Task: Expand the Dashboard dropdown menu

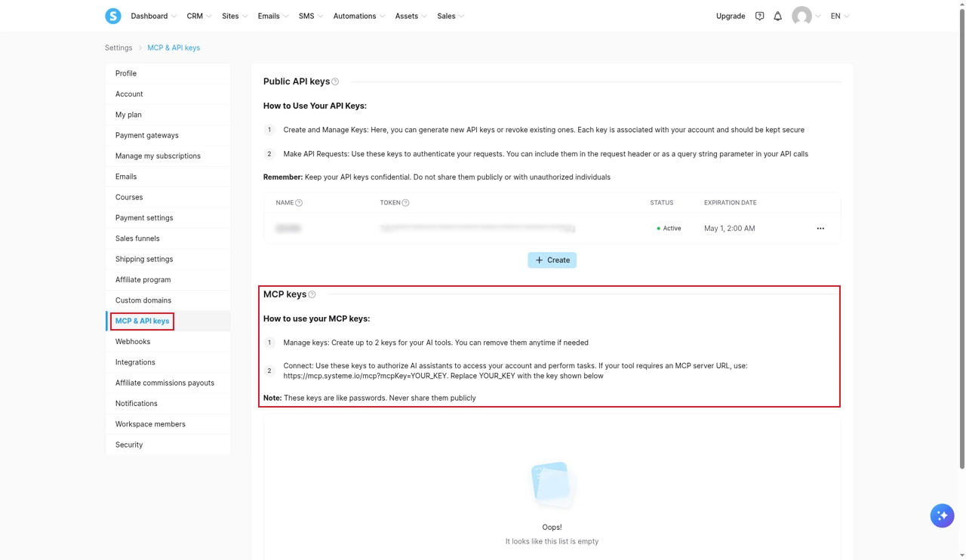Action: 153,16
